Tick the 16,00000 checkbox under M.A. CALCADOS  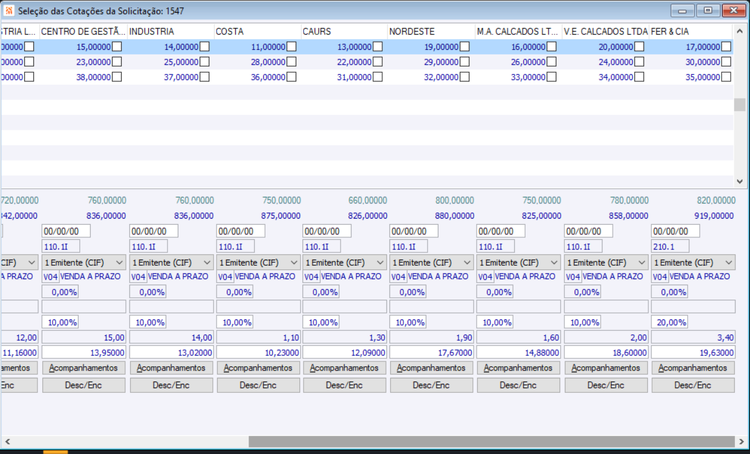coord(552,46)
